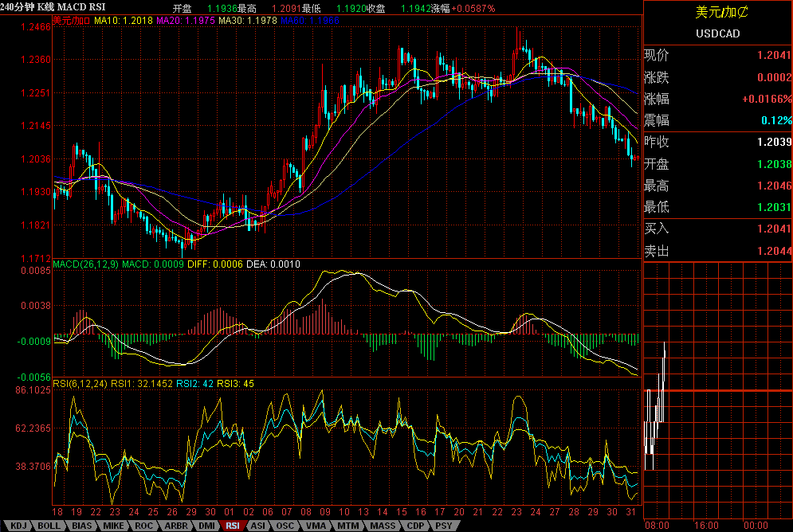
Task: Show the PSY indicator tab
Action: (x=442, y=526)
